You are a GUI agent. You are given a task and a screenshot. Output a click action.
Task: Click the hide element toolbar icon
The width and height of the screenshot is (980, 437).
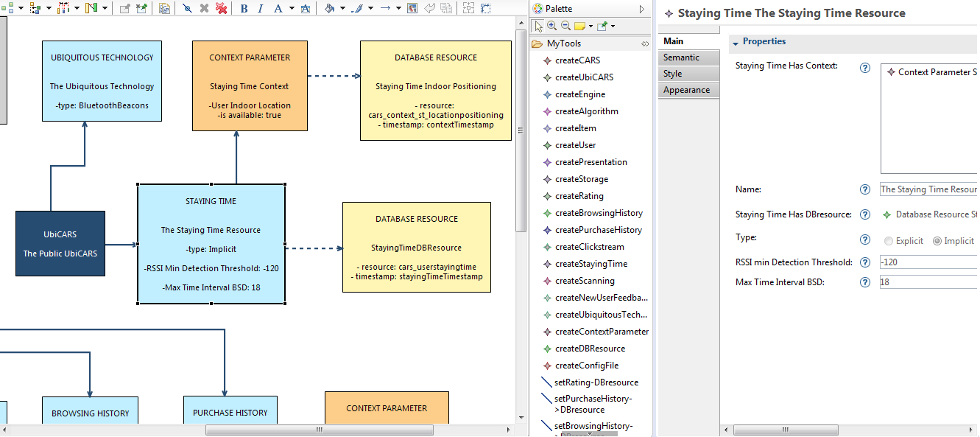point(187,8)
